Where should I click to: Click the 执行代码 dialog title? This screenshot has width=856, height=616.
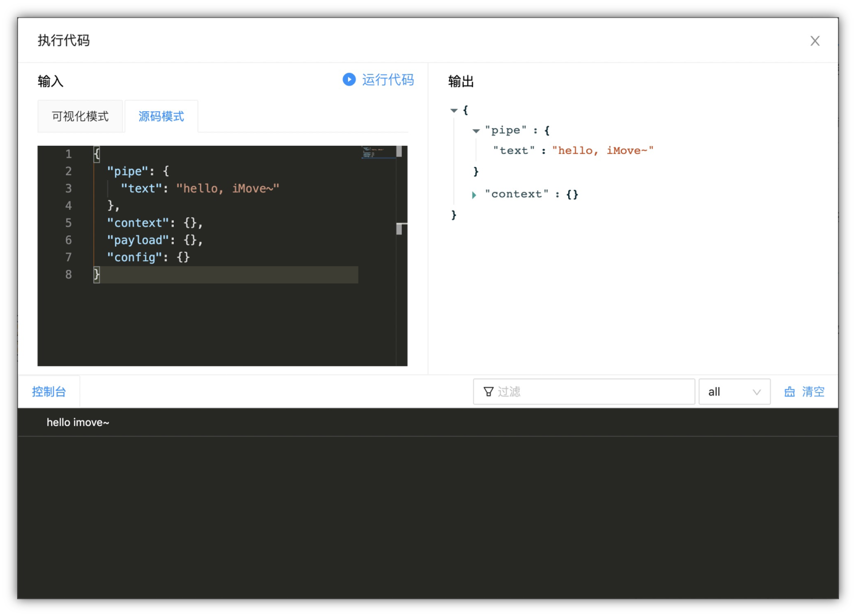[x=64, y=40]
